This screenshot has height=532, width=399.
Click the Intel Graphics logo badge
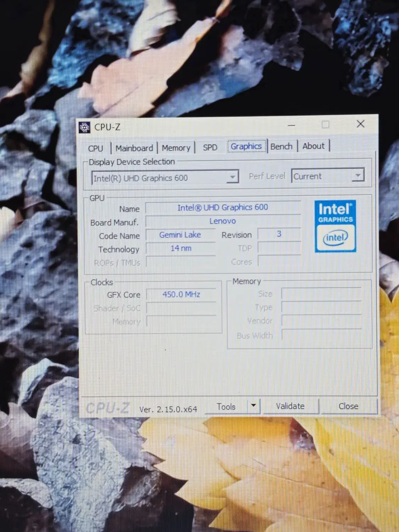click(x=335, y=226)
